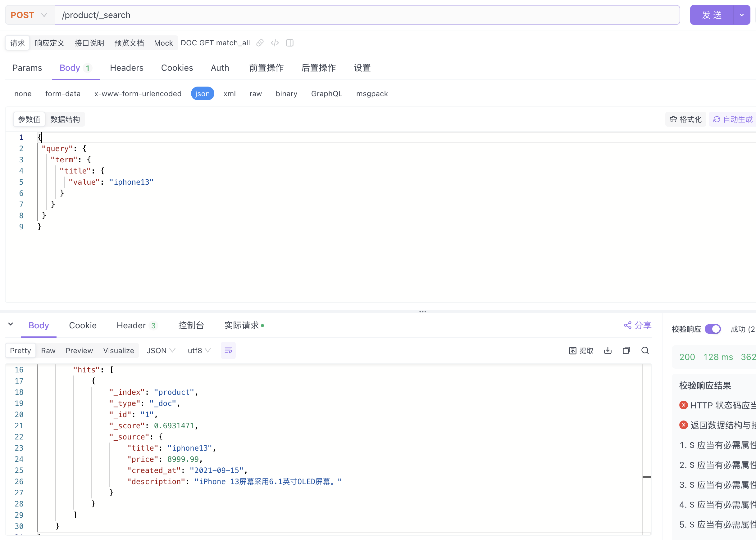Switch to the 数据结构 view

tap(65, 119)
